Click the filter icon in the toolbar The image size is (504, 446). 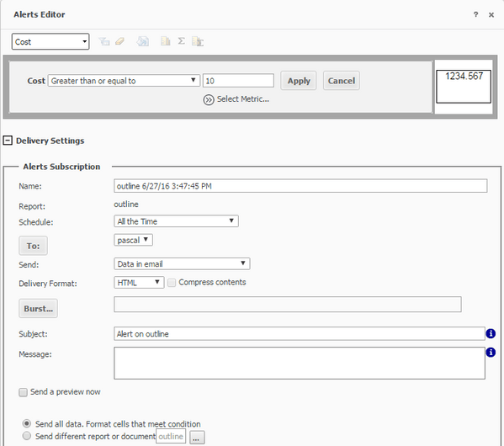tap(103, 41)
